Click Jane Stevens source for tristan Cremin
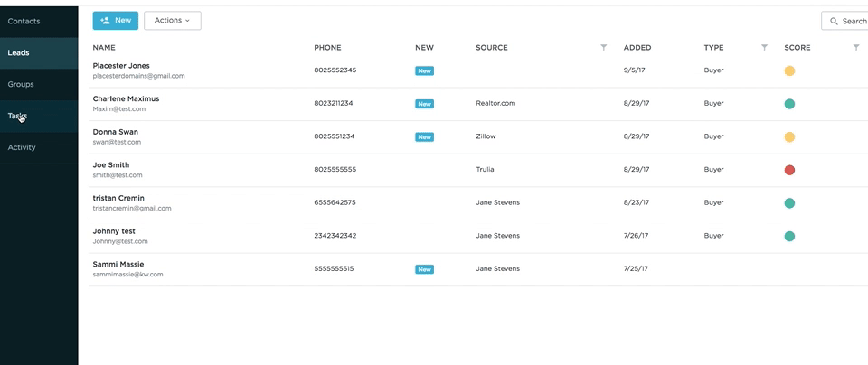Image resolution: width=868 pixels, height=365 pixels. click(x=497, y=203)
